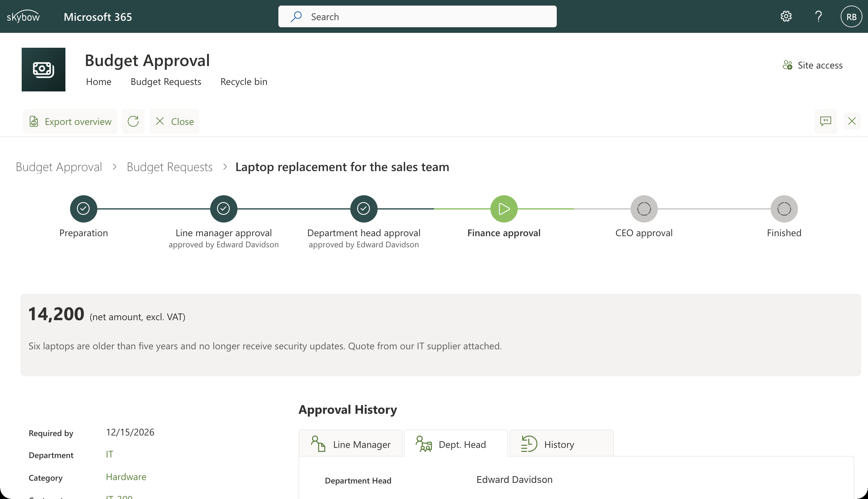Click the Site access link
The width and height of the screenshot is (868, 499).
click(x=813, y=65)
